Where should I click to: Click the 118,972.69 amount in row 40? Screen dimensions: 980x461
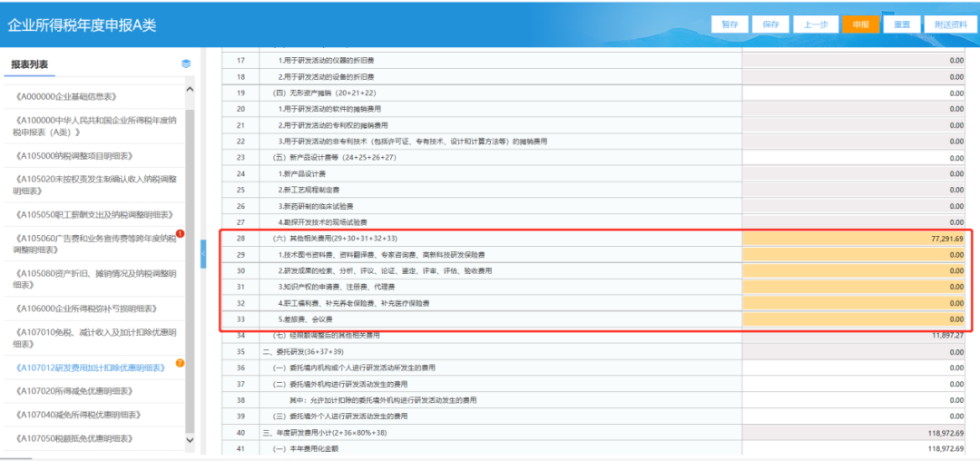coord(946,432)
